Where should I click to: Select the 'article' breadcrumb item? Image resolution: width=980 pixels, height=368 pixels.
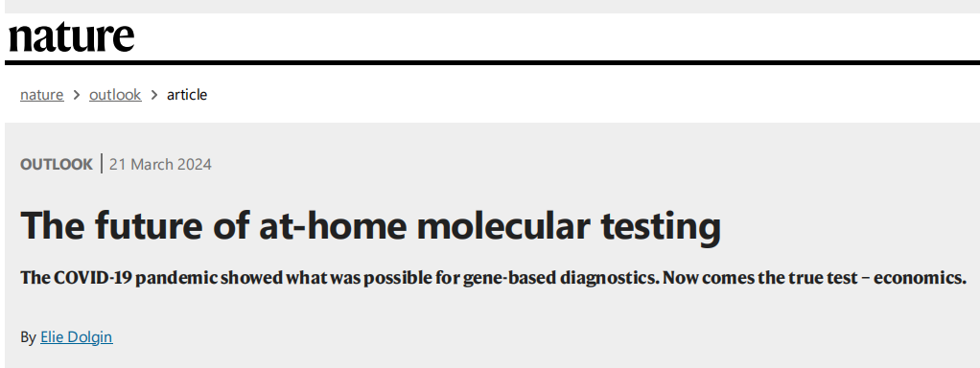(x=187, y=95)
